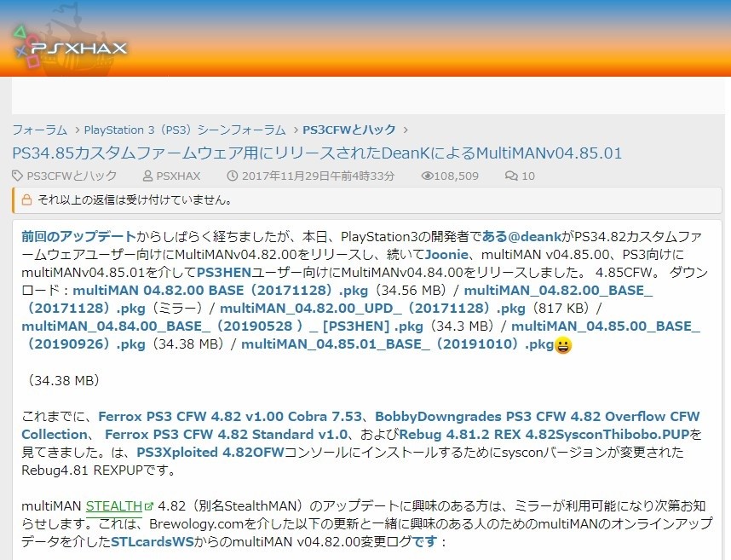731x560 pixels.
Task: Click the (34.3 MB) size text
Action: click(x=462, y=326)
